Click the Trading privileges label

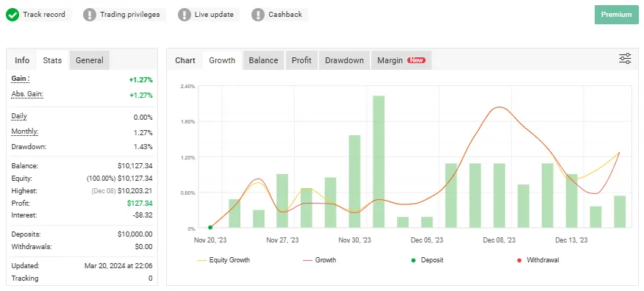point(130,15)
